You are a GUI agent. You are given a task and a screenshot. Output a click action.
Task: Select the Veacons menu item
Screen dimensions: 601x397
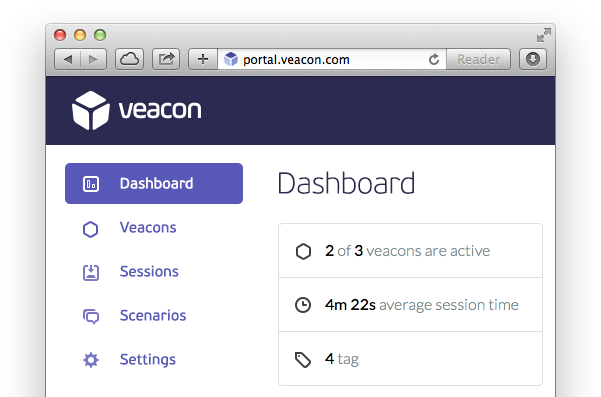point(148,228)
